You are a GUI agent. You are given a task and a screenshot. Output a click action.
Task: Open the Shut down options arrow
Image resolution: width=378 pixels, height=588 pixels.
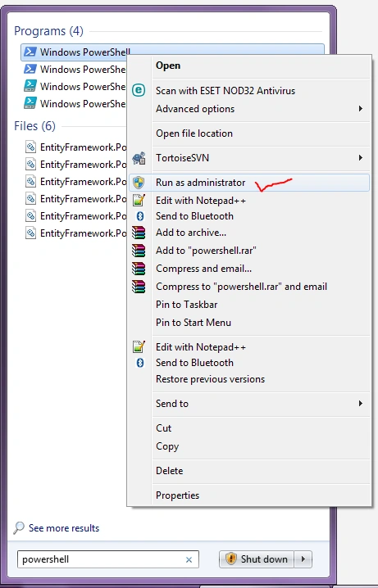(x=303, y=559)
